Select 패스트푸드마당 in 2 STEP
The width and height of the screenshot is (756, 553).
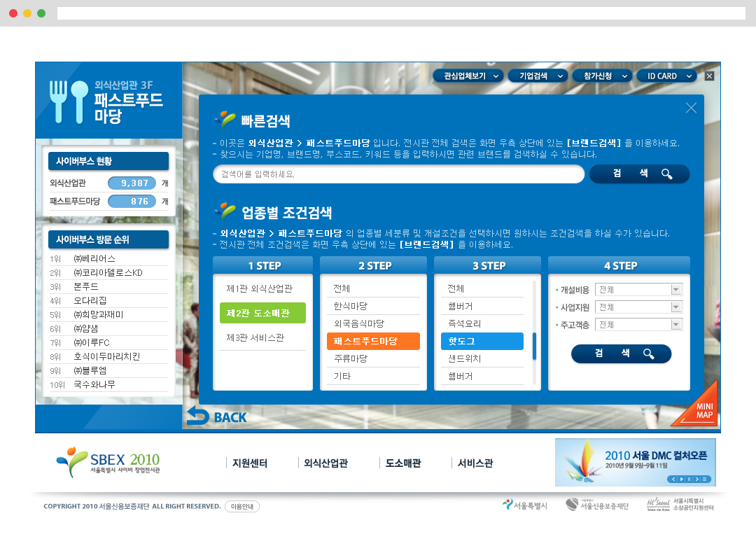coord(373,341)
